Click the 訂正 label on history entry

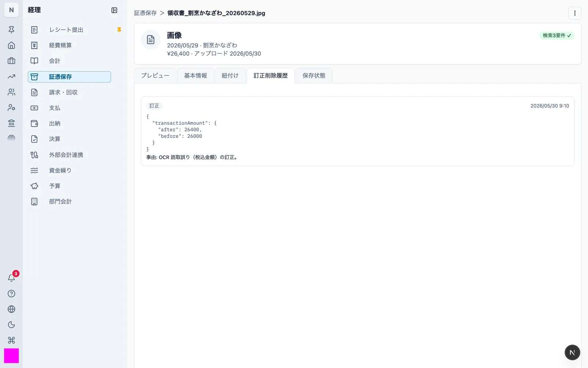pos(154,106)
